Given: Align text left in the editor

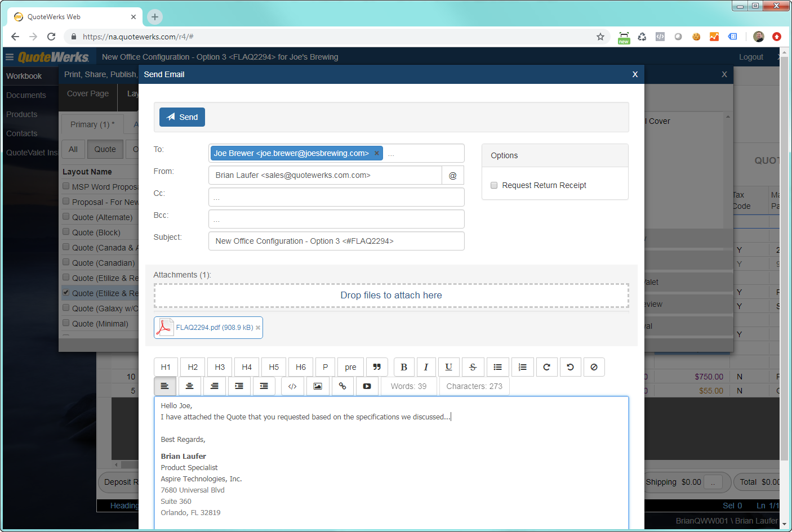Looking at the screenshot, I should click(x=164, y=386).
